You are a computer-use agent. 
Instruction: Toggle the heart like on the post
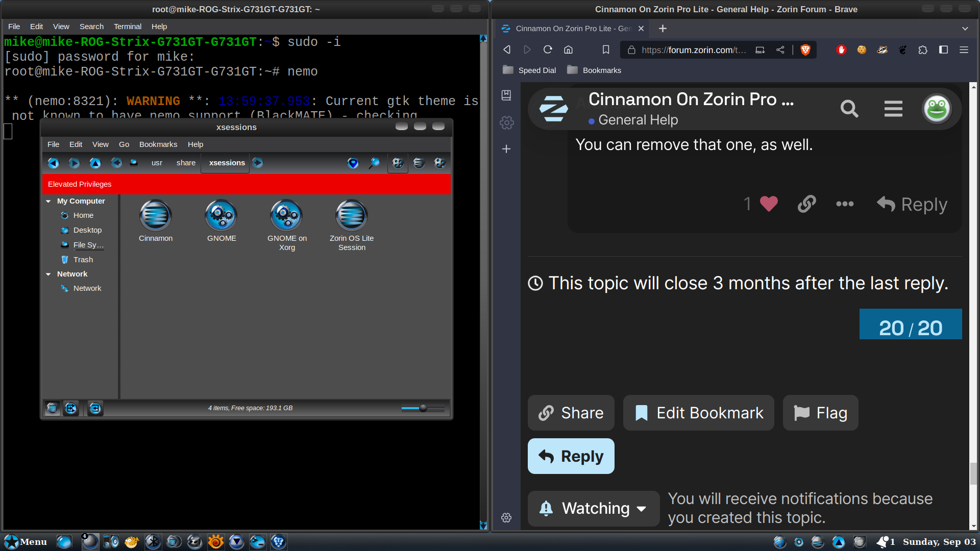769,204
